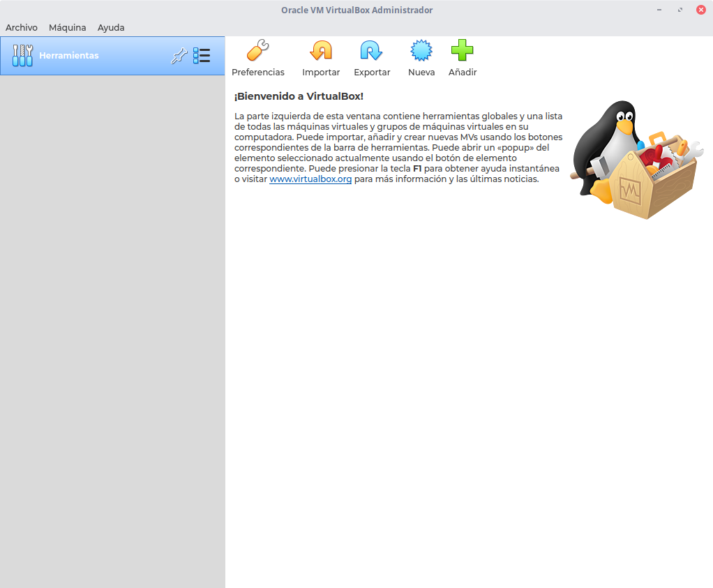Select the Herramientas sidebar entry label
The width and height of the screenshot is (713, 588).
[x=68, y=56]
